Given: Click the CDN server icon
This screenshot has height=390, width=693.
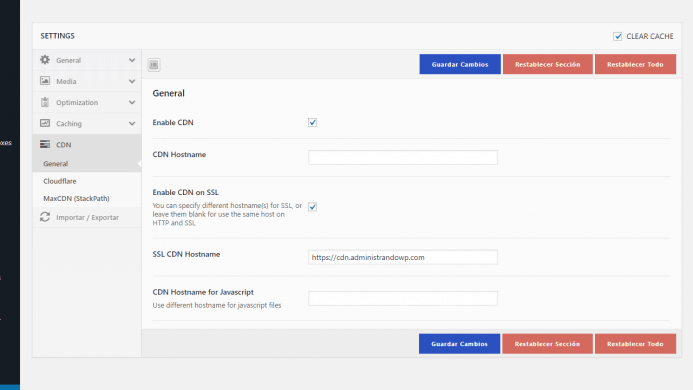Looking at the screenshot, I should 45,144.
